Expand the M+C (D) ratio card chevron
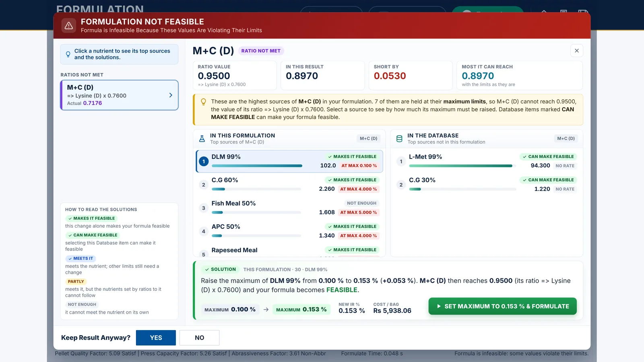Viewport: 644px width, 362px height. coord(171,95)
